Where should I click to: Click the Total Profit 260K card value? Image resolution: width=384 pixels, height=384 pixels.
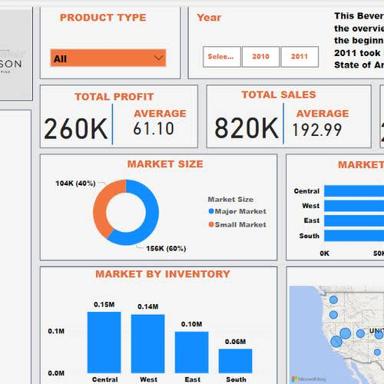76,129
